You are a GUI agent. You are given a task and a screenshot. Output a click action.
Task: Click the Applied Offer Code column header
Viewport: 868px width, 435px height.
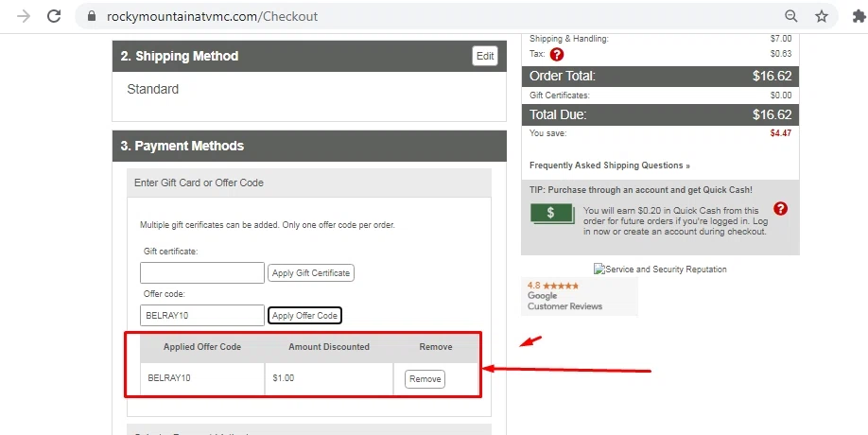click(202, 347)
